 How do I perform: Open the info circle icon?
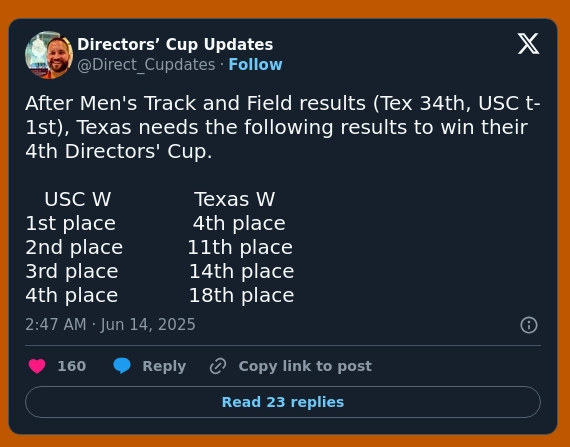pyautogui.click(x=529, y=325)
